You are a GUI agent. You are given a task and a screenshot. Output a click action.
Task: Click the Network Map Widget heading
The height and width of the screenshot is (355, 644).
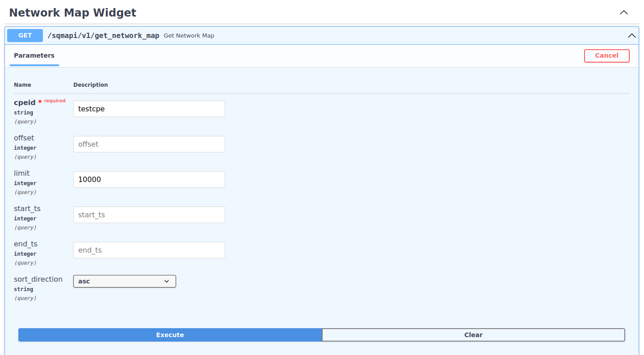click(x=73, y=13)
